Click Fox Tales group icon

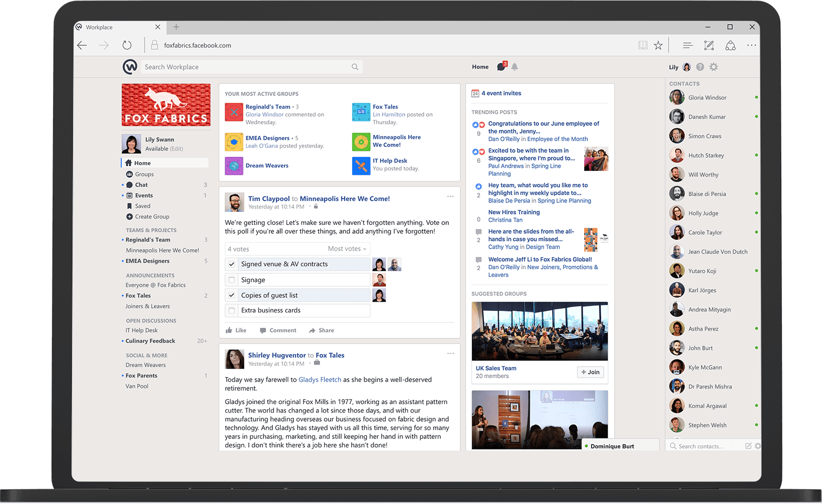[361, 112]
